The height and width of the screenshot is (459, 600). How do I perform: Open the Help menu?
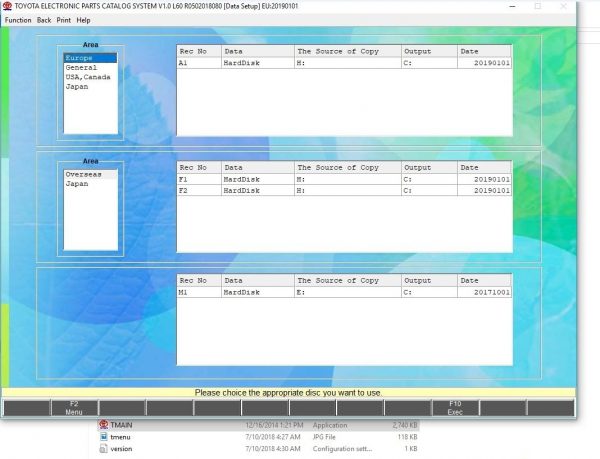[x=83, y=20]
